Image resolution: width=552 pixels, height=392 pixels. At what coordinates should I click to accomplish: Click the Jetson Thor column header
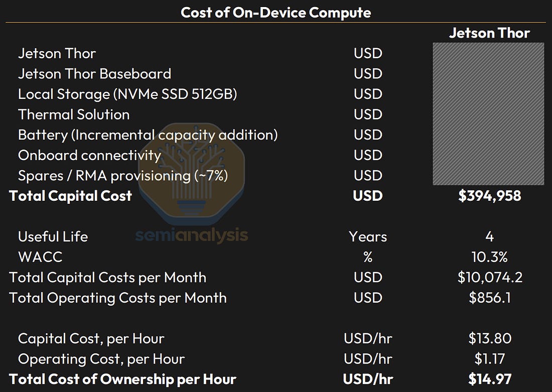tap(489, 33)
